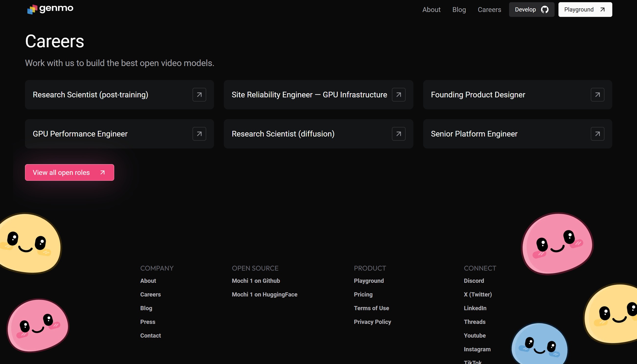Click arrow icon for Research Scientist (post-training)
637x364 pixels.
coord(199,94)
